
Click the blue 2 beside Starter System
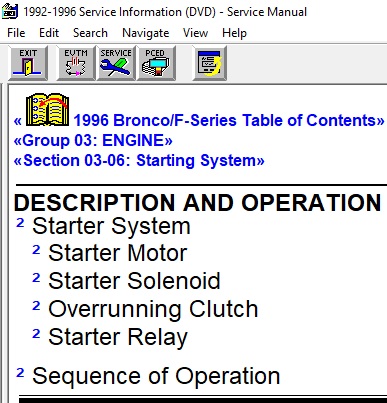click(20, 222)
